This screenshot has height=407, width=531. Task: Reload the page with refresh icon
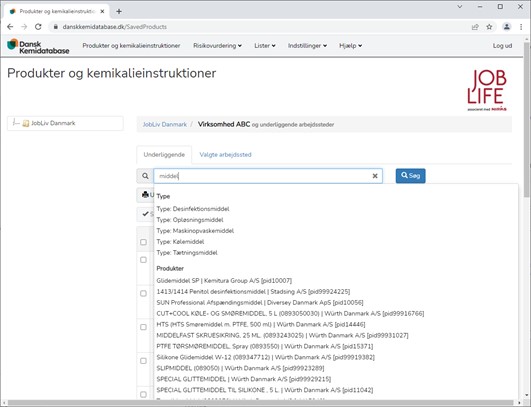[38, 27]
